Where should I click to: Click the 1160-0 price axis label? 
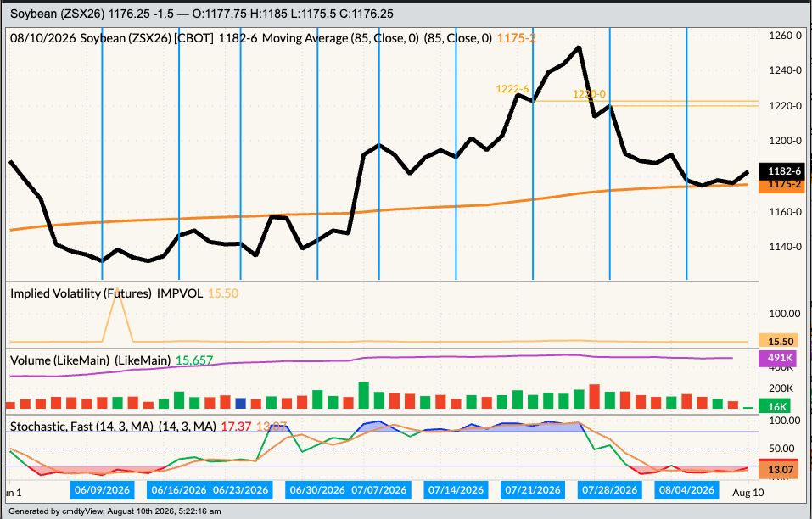click(x=785, y=212)
